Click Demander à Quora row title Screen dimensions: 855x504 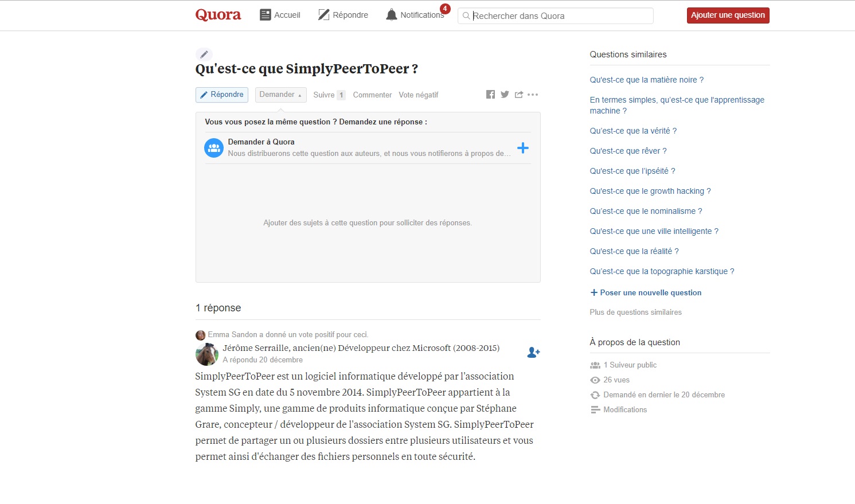261,142
